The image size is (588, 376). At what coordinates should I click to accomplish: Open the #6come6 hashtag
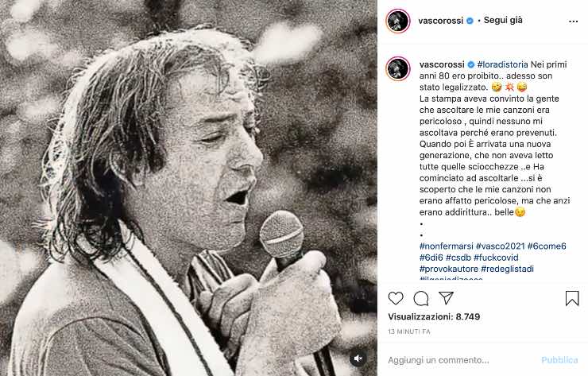tap(547, 246)
